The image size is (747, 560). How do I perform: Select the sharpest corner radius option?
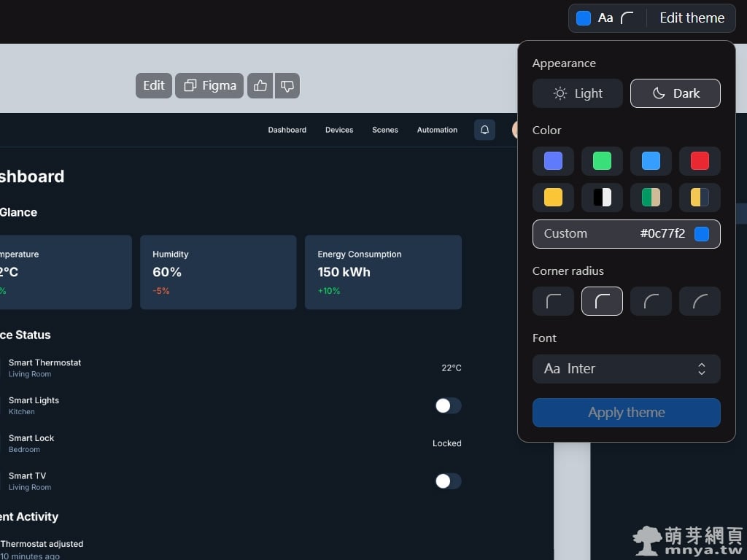(554, 301)
